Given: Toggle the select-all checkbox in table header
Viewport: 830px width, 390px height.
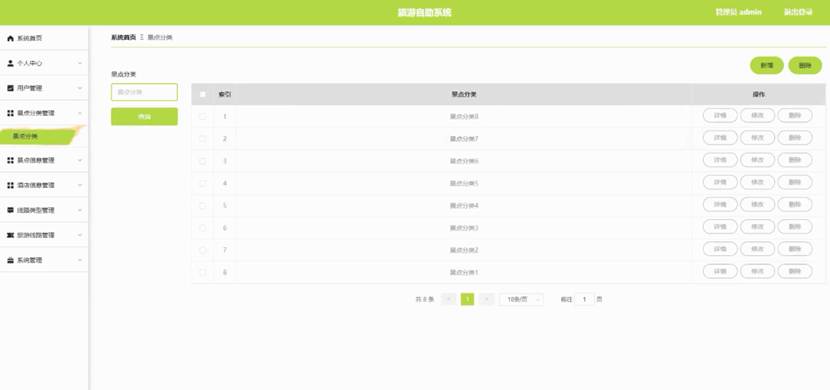Looking at the screenshot, I should pos(203,95).
